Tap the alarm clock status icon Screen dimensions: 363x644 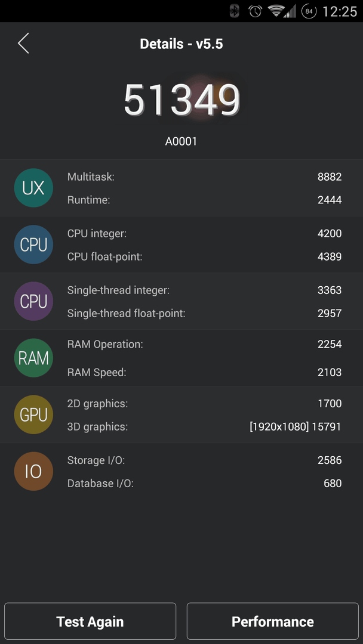point(256,11)
